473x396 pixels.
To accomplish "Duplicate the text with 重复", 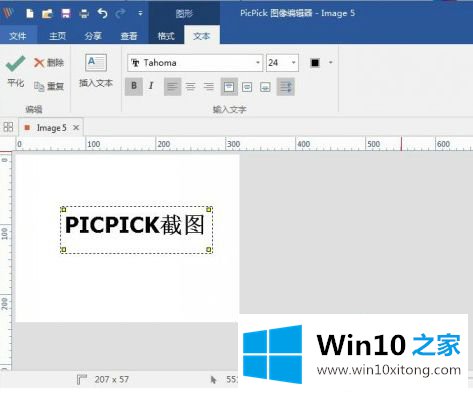I will click(x=49, y=86).
